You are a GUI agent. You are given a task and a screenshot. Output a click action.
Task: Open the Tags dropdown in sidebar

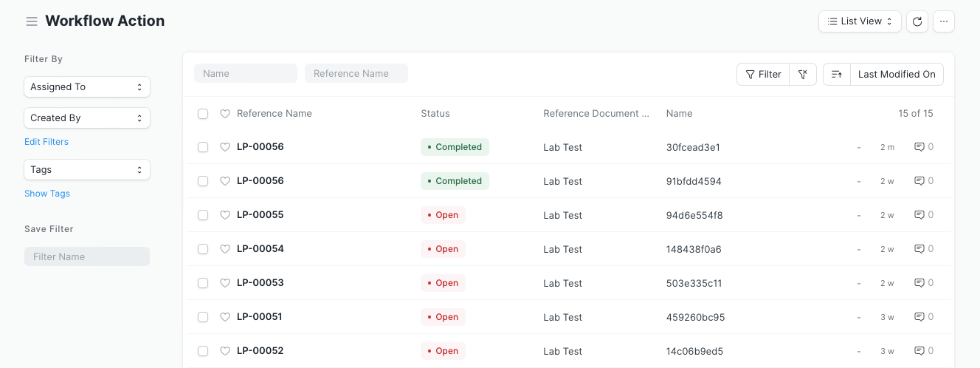(x=87, y=170)
